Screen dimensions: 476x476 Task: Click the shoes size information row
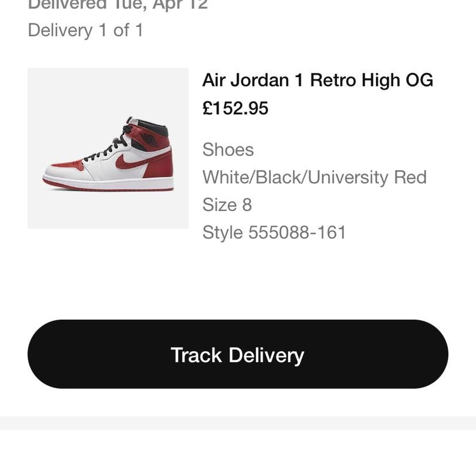pos(227,204)
